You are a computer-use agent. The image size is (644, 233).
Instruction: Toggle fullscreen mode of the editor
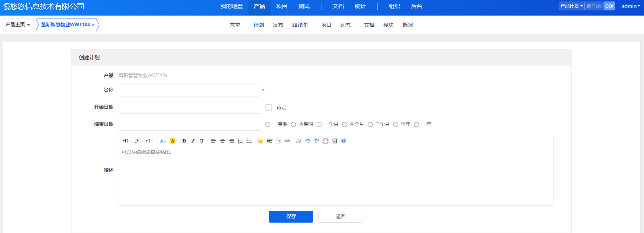[326, 141]
